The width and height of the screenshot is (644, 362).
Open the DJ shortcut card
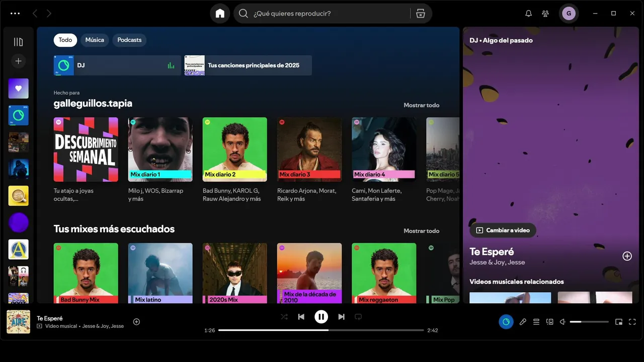(117, 65)
